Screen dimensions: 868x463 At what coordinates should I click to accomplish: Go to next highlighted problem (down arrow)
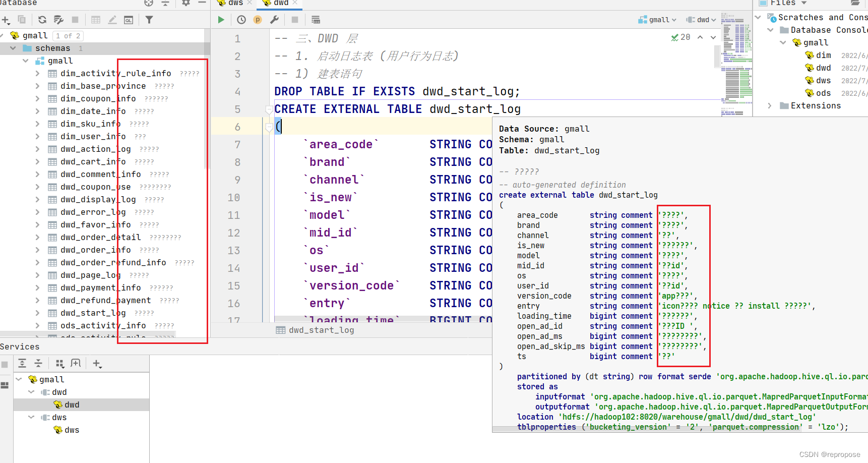pyautogui.click(x=713, y=37)
